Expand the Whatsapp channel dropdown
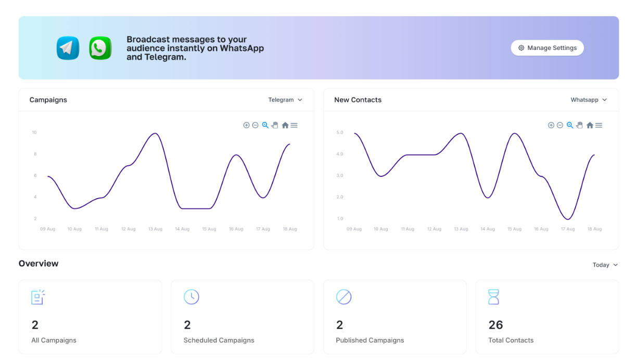 pos(589,100)
